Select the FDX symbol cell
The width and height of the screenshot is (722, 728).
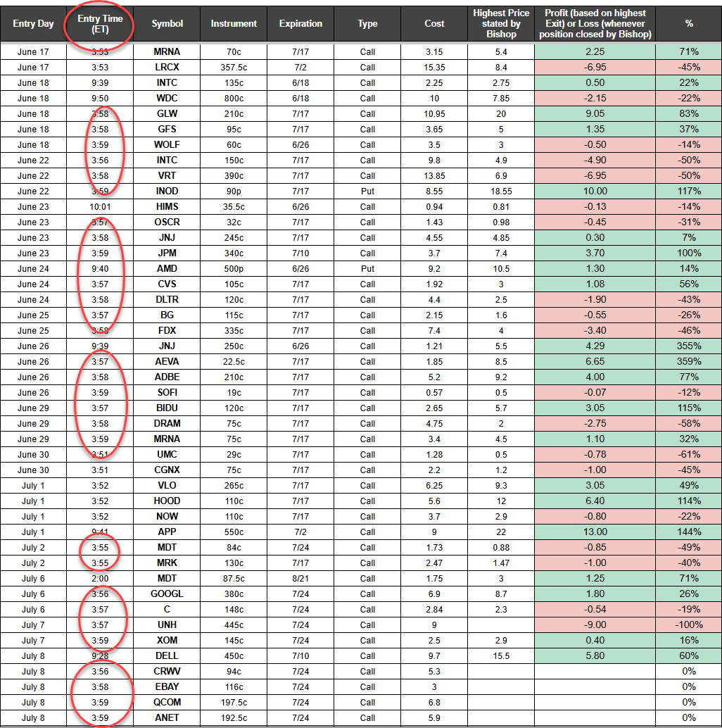pyautogui.click(x=167, y=331)
